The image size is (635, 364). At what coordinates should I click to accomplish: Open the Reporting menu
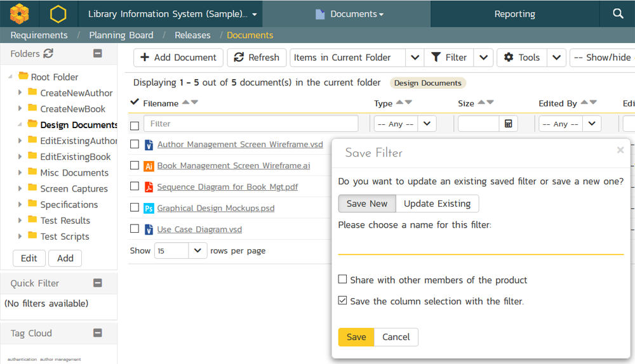point(514,14)
